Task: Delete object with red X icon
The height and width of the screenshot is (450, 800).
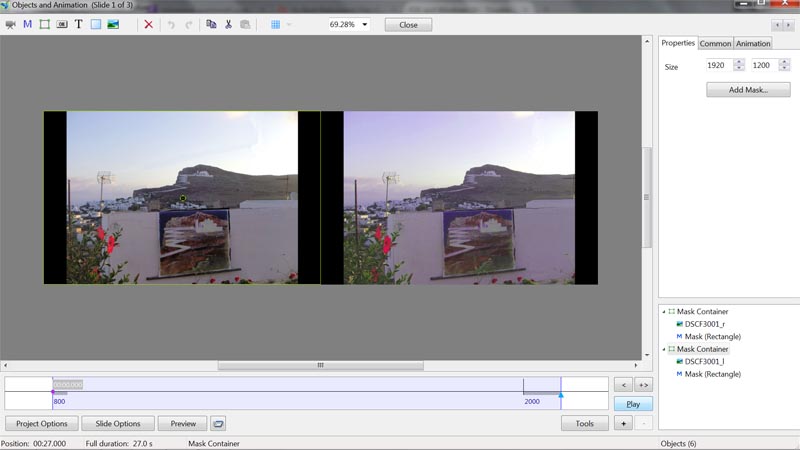Action: tap(149, 24)
